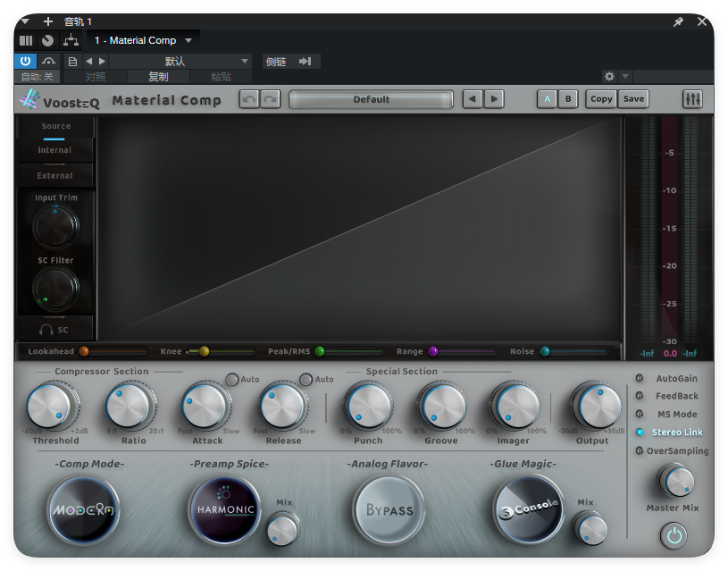The image size is (728, 571).
Task: Open the preset file document icon
Action: (x=72, y=62)
